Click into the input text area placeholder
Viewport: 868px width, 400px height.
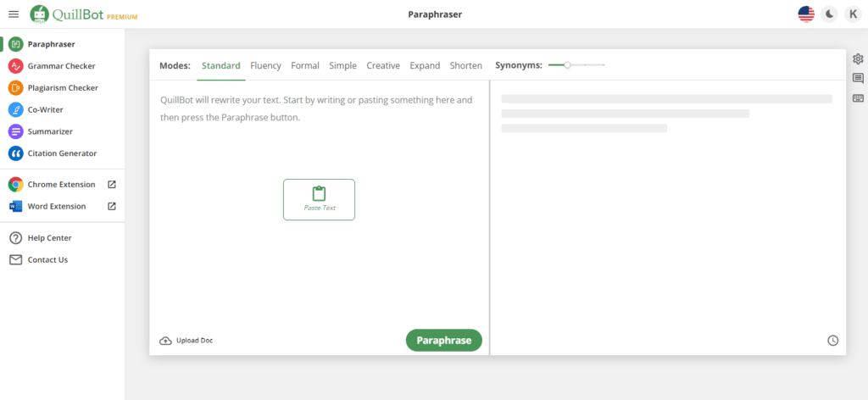pyautogui.click(x=317, y=109)
